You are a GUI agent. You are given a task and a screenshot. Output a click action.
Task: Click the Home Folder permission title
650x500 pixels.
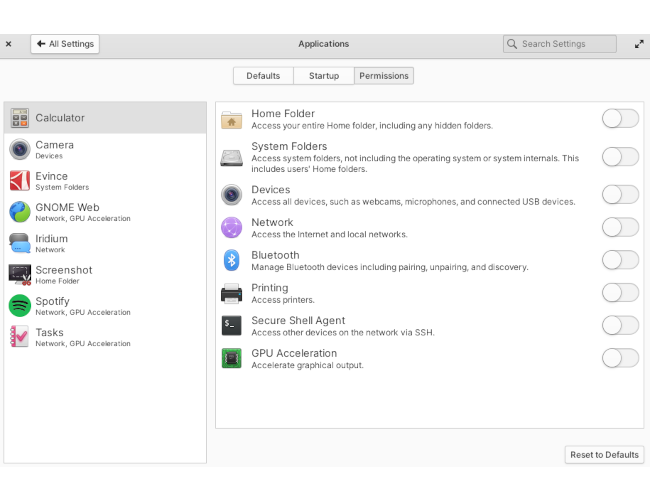pyautogui.click(x=283, y=114)
